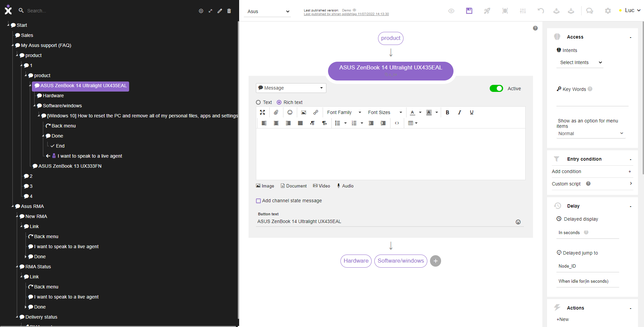This screenshot has height=327, width=644.
Task: Toggle the Active switch
Action: point(496,89)
